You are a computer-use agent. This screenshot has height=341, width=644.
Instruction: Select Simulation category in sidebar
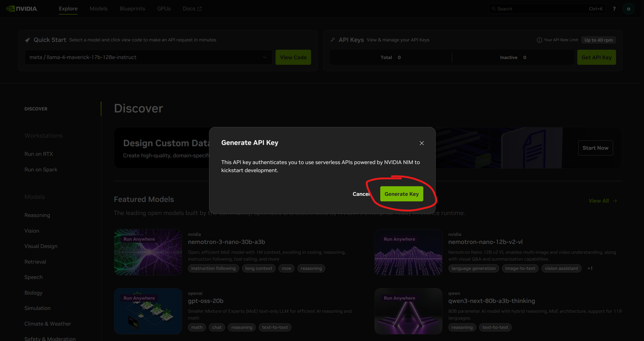coord(37,308)
